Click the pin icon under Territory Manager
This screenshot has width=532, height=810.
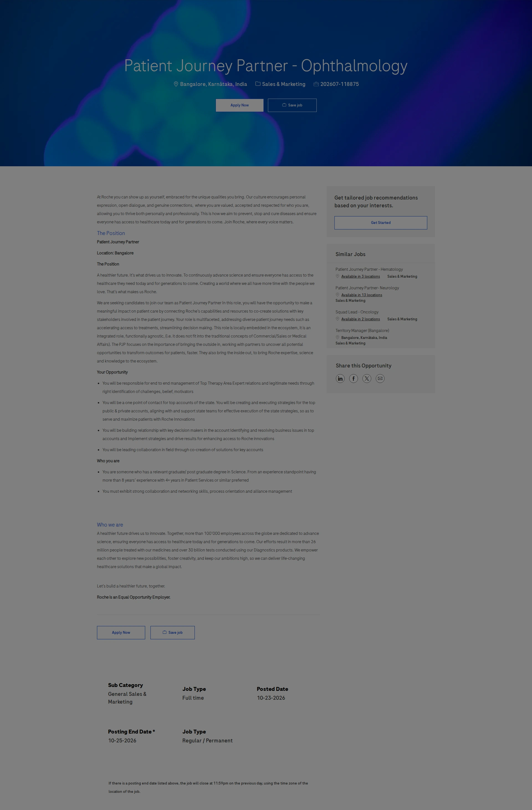tap(337, 337)
